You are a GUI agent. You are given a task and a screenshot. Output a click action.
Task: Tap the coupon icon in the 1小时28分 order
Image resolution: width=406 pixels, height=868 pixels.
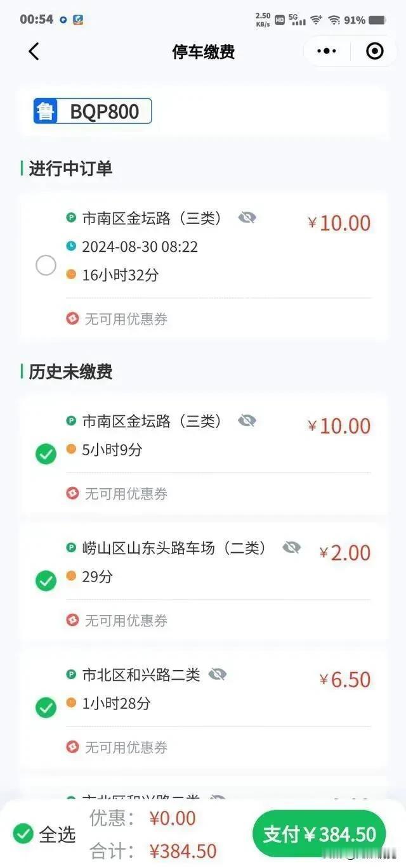click(72, 747)
